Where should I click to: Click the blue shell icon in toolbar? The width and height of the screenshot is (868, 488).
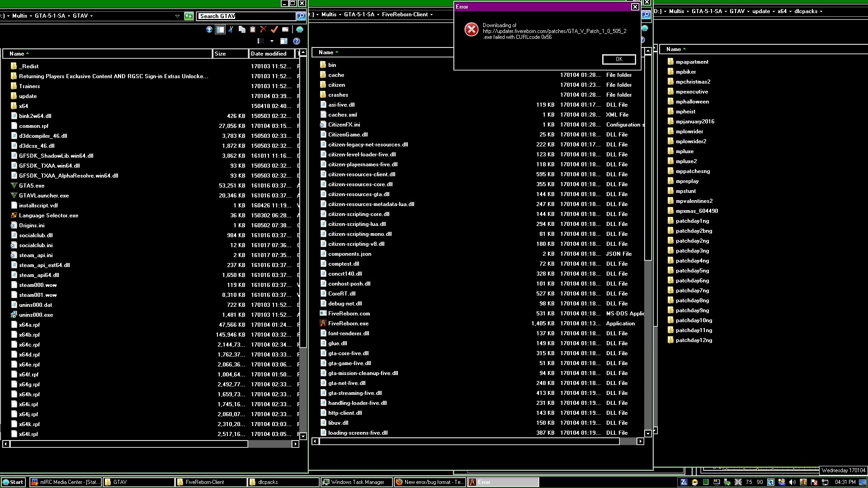tap(300, 29)
